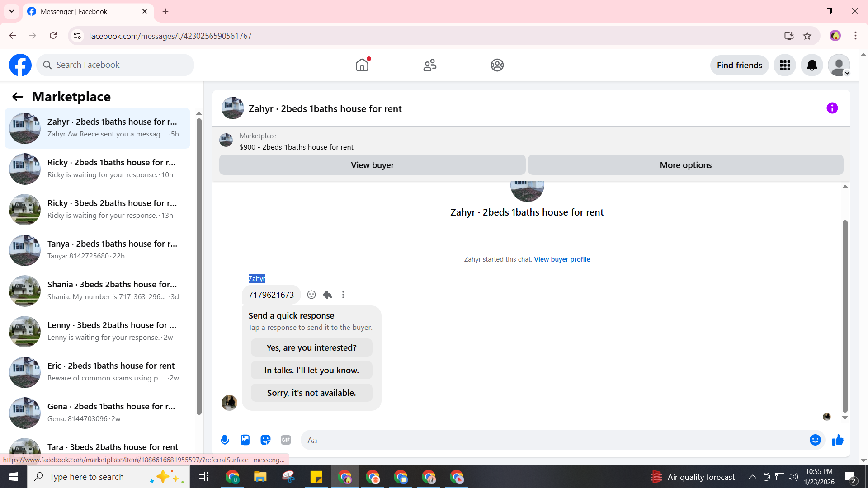Open Facebook notifications bell
The width and height of the screenshot is (868, 488).
(x=812, y=66)
